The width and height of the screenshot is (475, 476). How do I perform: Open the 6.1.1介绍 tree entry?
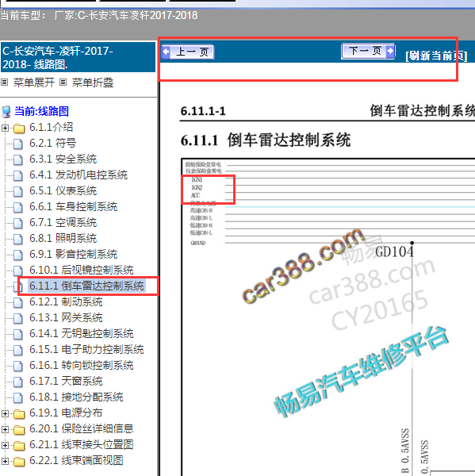click(x=51, y=127)
